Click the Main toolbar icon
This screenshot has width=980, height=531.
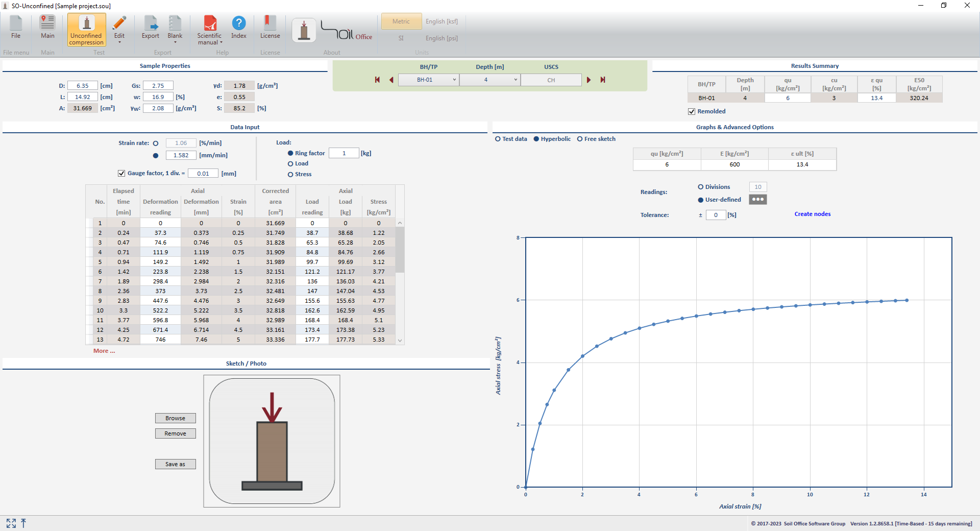click(x=47, y=27)
